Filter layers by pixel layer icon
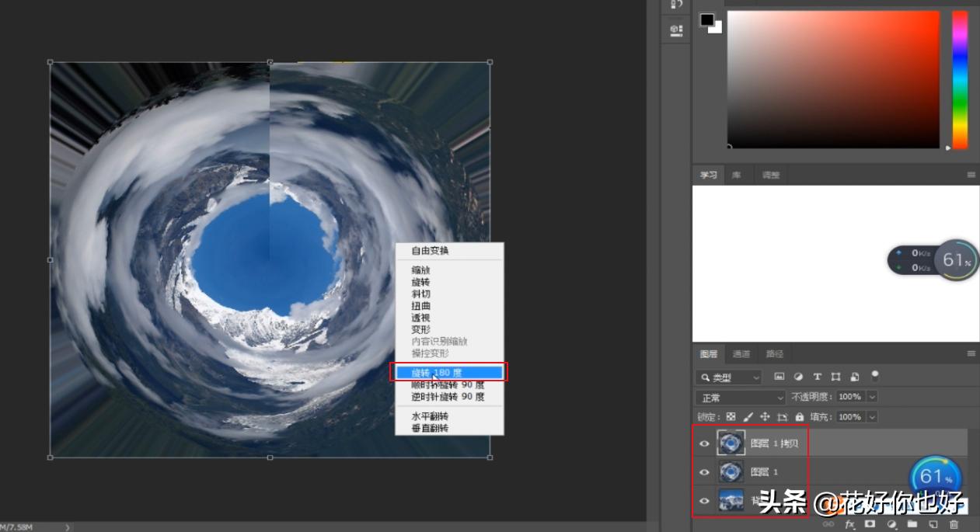The height and width of the screenshot is (532, 980). pos(779,377)
